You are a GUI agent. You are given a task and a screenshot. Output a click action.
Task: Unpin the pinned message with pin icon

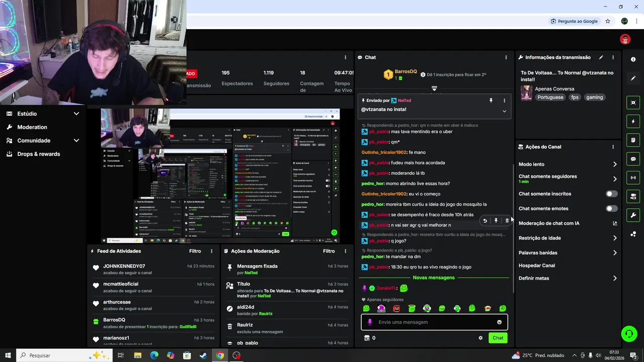pos(491,101)
